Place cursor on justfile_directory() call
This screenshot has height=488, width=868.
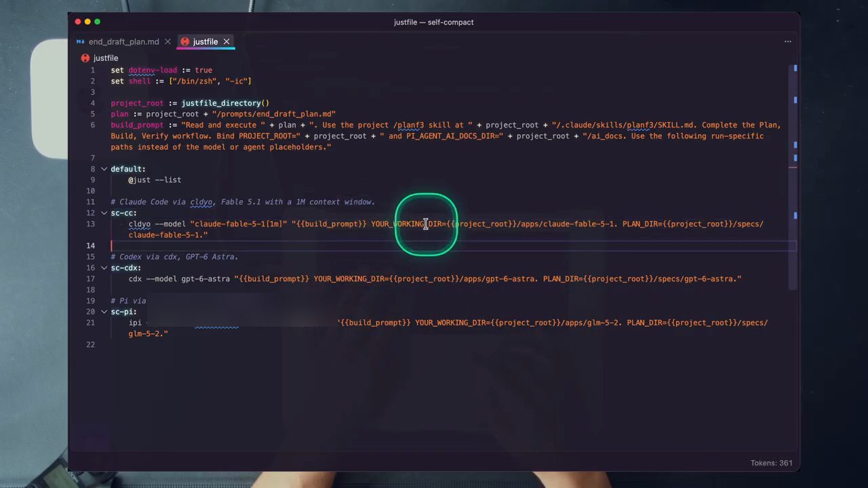coord(225,103)
